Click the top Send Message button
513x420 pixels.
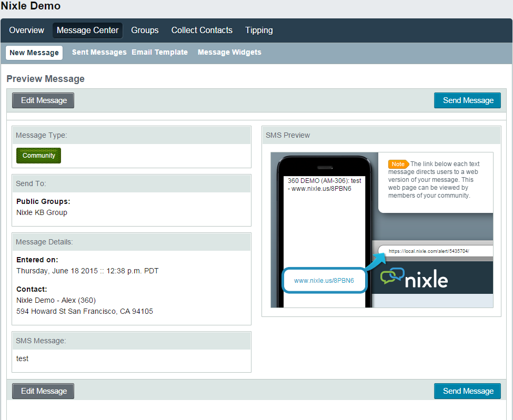[467, 100]
